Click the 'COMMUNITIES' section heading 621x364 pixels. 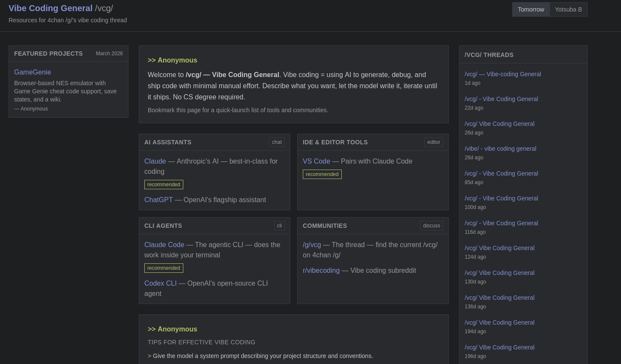click(325, 226)
